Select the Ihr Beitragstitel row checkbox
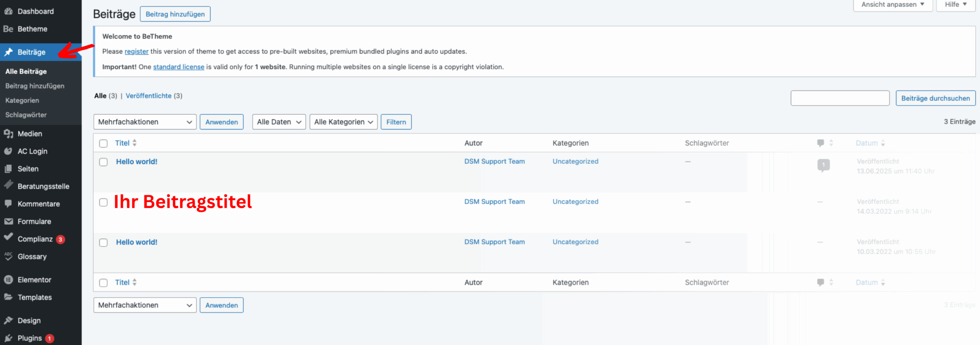 [103, 202]
